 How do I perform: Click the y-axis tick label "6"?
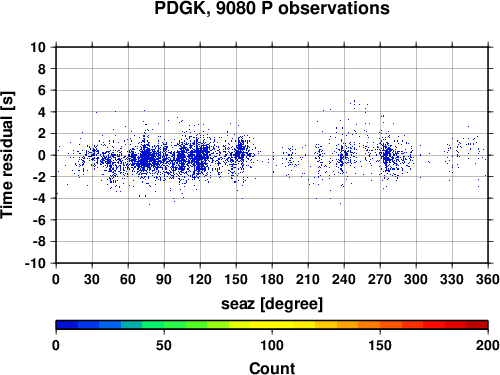point(42,91)
